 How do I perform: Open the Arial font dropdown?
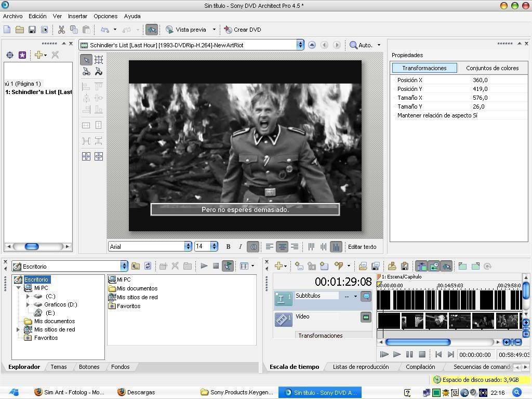pos(188,246)
